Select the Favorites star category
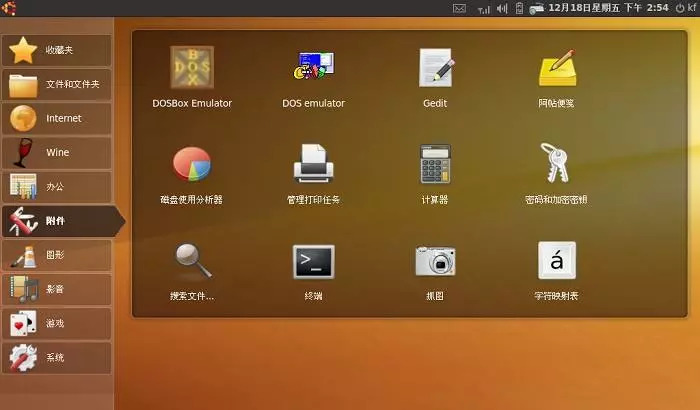Viewport: 700px width, 410px height. point(57,50)
